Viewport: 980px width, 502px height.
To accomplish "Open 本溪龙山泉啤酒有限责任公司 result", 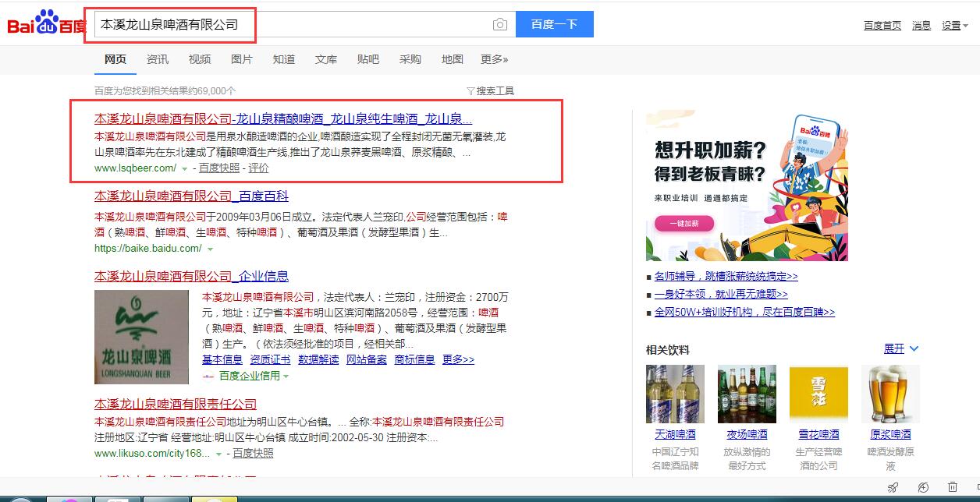I will tap(176, 404).
